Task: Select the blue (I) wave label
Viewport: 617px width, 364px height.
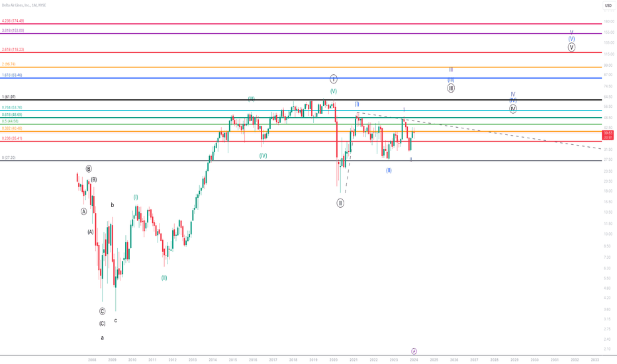Action: point(357,104)
